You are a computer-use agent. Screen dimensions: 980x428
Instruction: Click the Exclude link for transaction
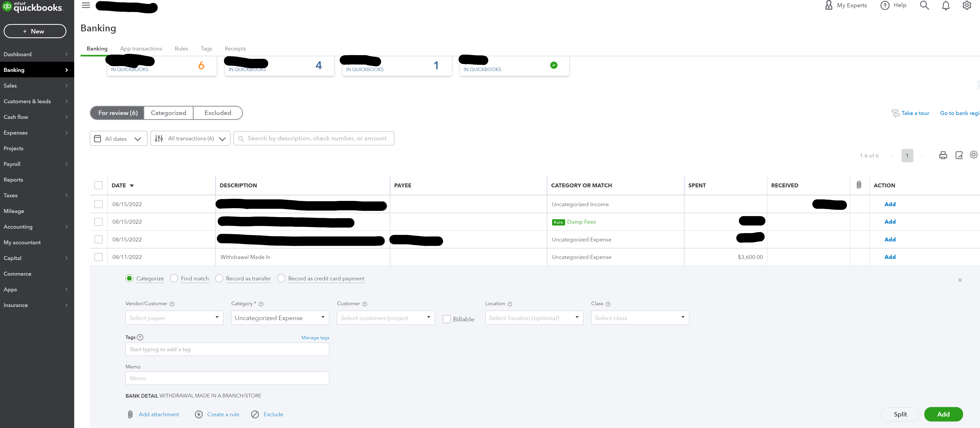273,414
